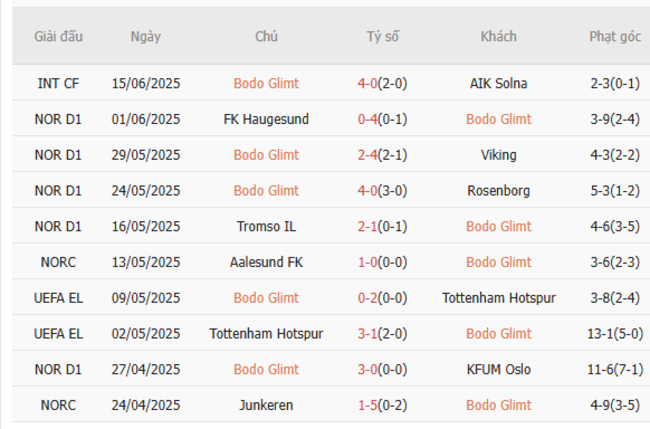Open the KFUM Oslo team link
The image size is (650, 429).
(x=498, y=369)
